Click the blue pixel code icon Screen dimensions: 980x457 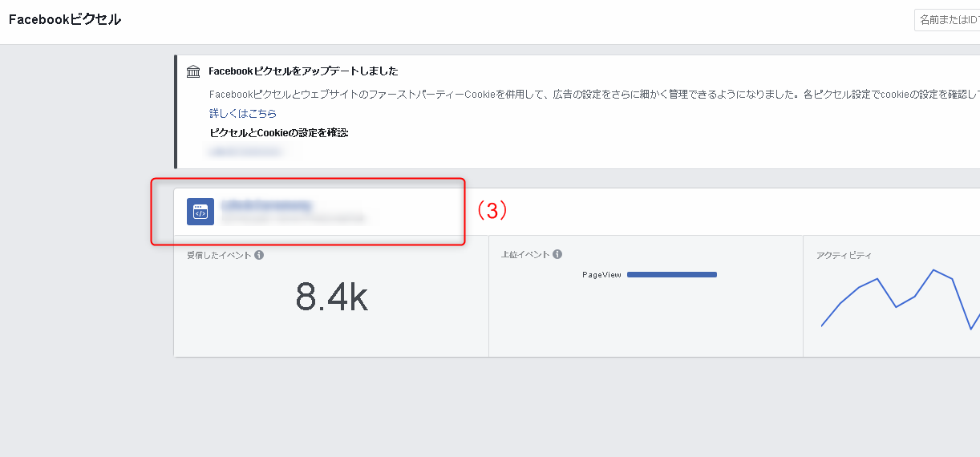click(200, 212)
